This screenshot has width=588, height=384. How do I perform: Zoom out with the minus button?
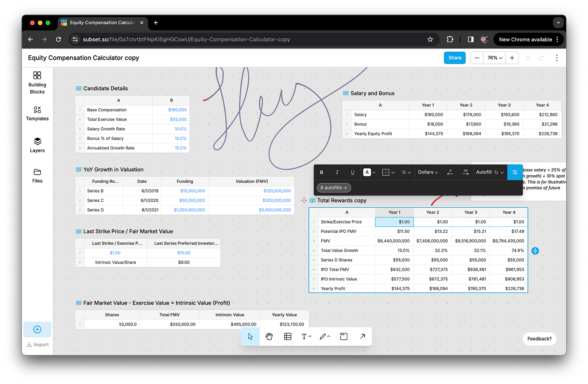pos(477,58)
